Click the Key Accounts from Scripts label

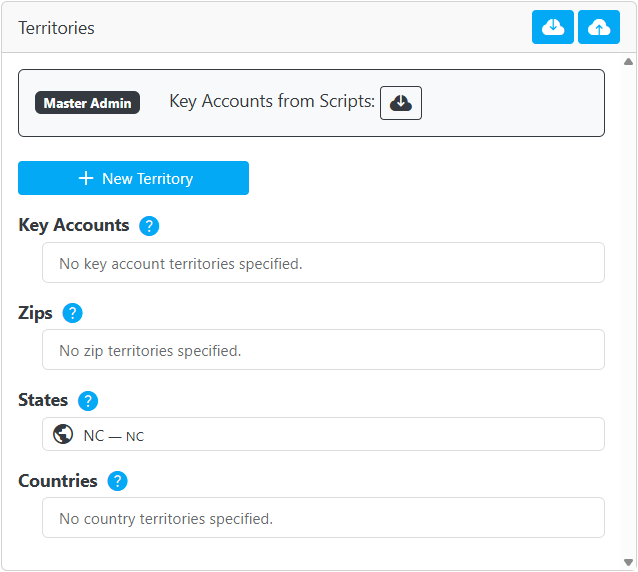(x=272, y=101)
